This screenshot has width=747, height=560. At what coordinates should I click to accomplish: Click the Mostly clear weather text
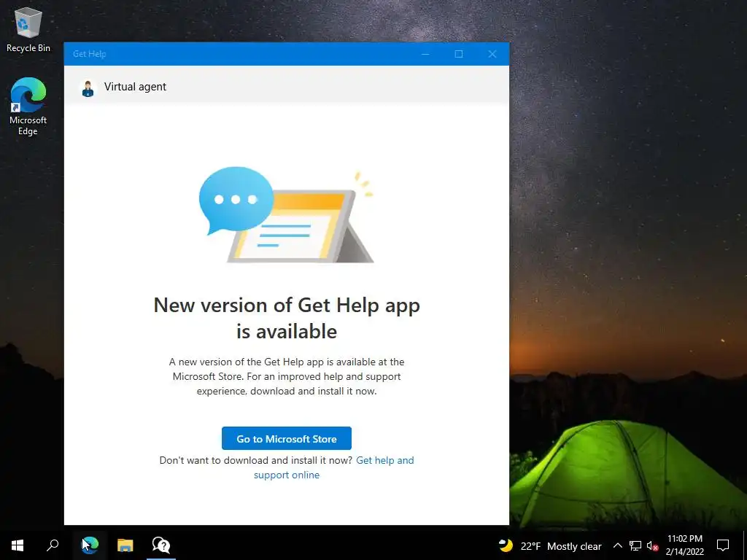(x=574, y=546)
